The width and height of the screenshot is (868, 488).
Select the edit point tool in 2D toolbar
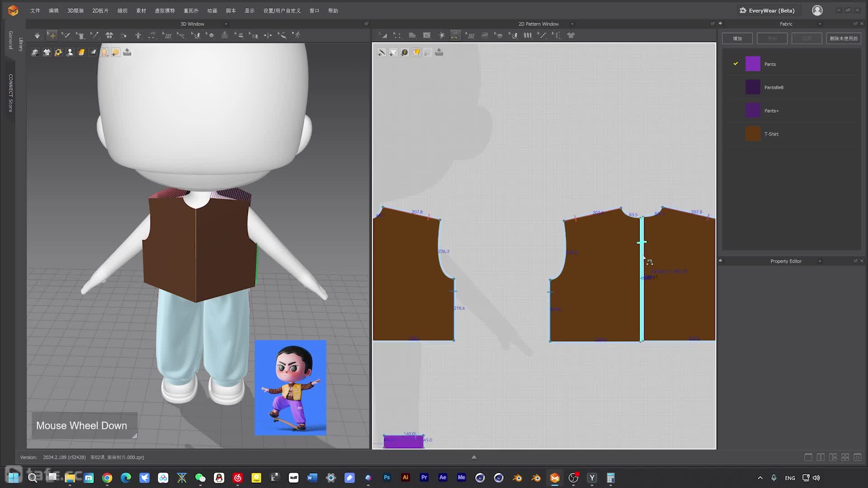tap(397, 35)
